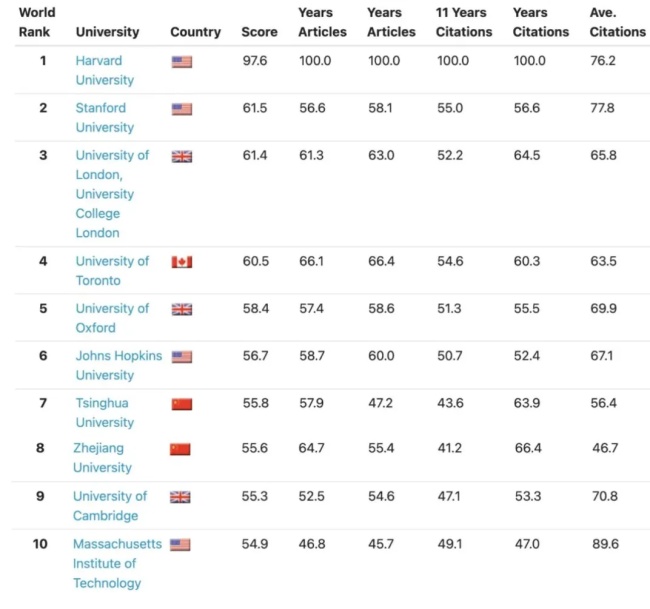Click the Chinese flag beside Tsinghua
The width and height of the screenshot is (650, 609).
click(x=182, y=404)
